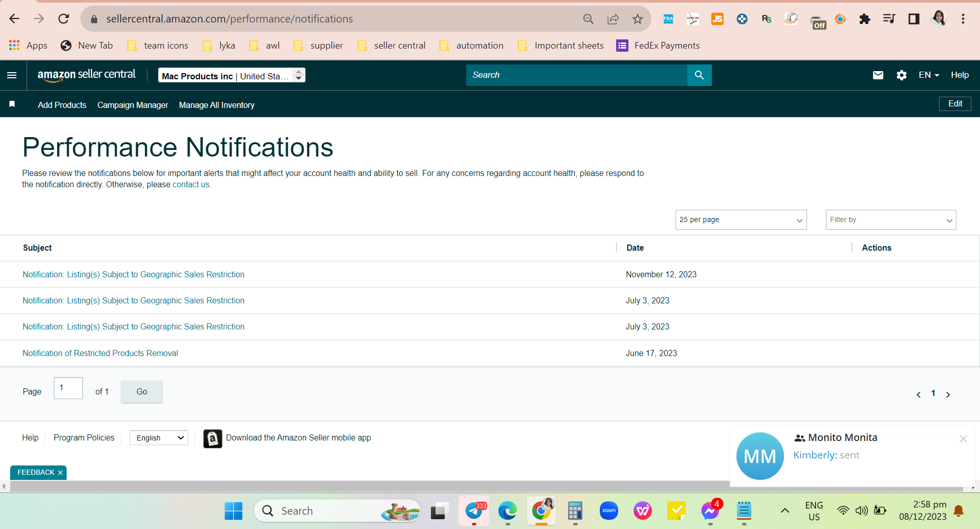Click the Download the Amazon Seller mobile app link

(298, 438)
